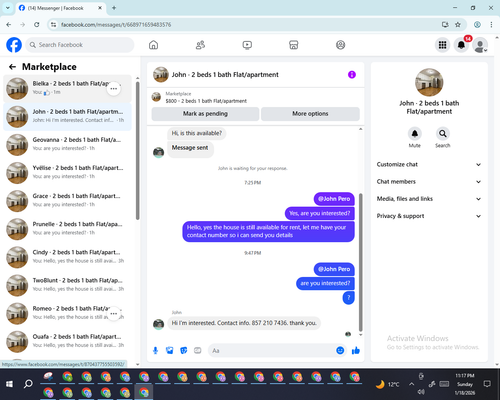Open Yvëllise 2 beds conversation
Image resolution: width=500 pixels, height=400 pixels.
pos(67,173)
